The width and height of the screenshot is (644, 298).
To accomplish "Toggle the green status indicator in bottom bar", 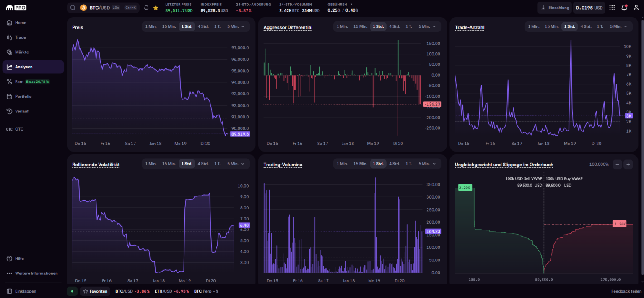I will point(72,291).
